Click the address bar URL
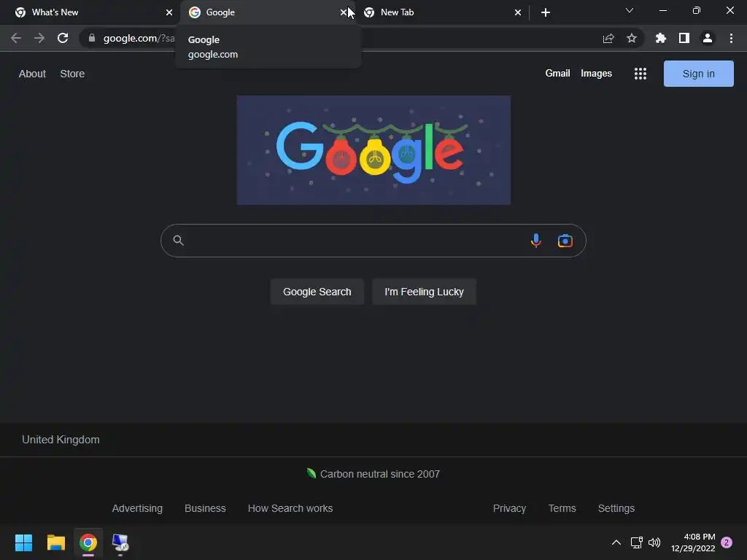747x560 pixels. coord(139,38)
